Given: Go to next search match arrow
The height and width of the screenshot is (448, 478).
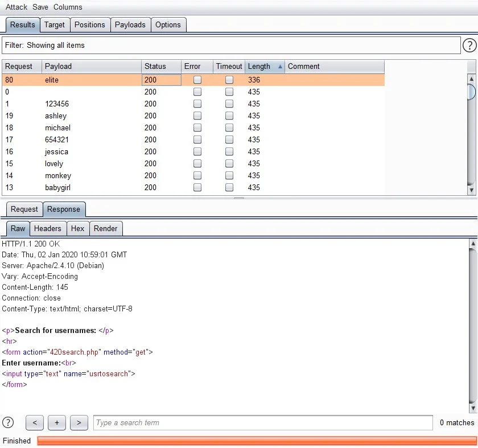Looking at the screenshot, I should click(79, 422).
